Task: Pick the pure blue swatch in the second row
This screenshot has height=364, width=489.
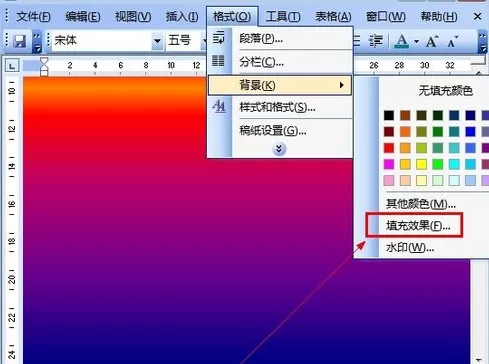Action: [470, 132]
